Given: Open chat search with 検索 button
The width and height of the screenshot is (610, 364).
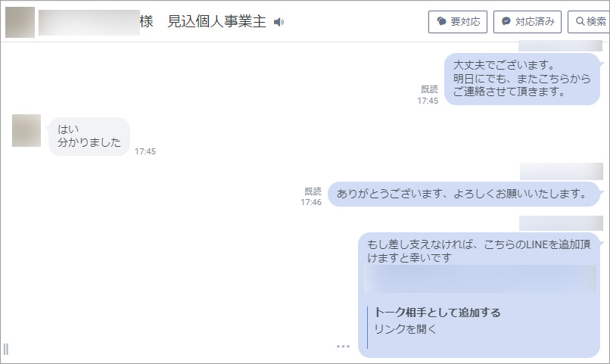Looking at the screenshot, I should 588,22.
